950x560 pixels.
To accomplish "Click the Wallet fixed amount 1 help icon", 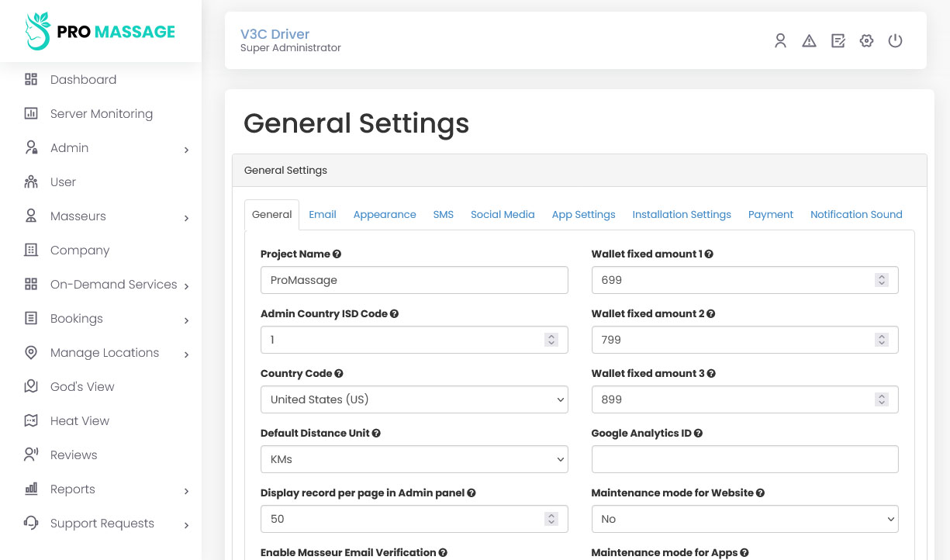I will click(x=709, y=254).
